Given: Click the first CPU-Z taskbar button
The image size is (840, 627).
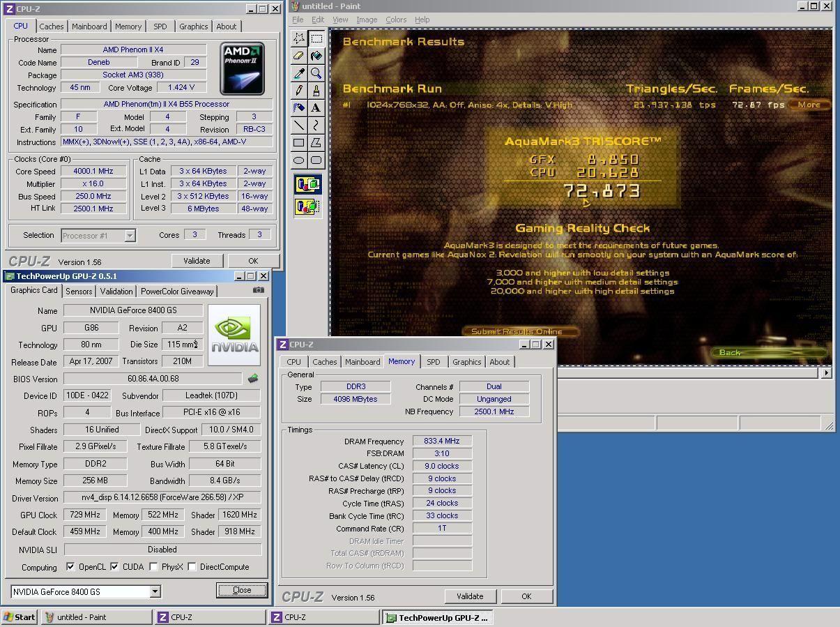Looking at the screenshot, I should 211,617.
